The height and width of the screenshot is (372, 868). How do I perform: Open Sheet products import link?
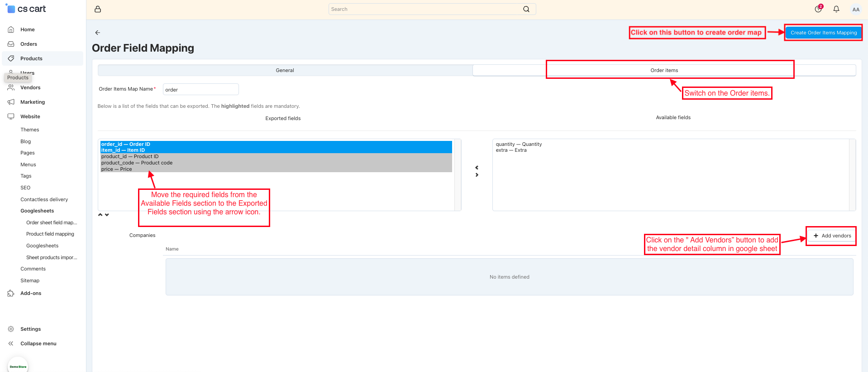(52, 257)
